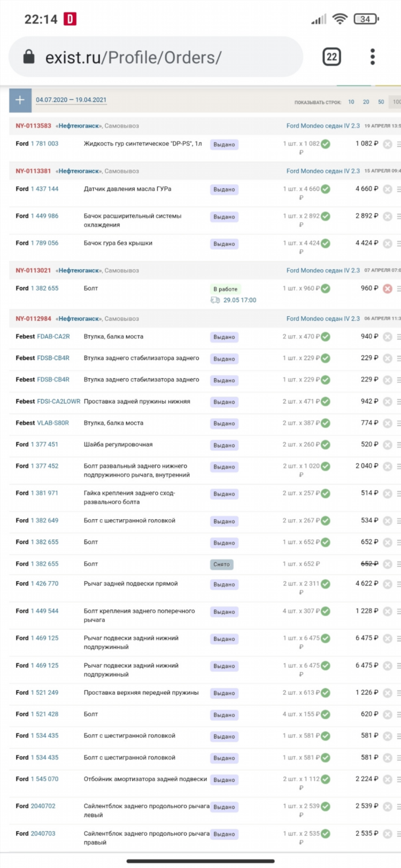
Task: Open part number FDSI-CA2LOWR
Action: tap(59, 401)
